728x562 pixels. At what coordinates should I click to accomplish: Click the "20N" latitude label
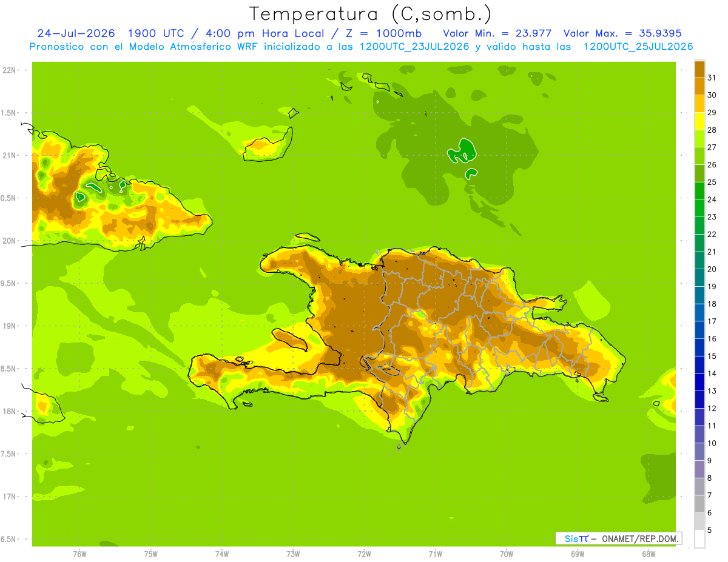[x=9, y=241]
